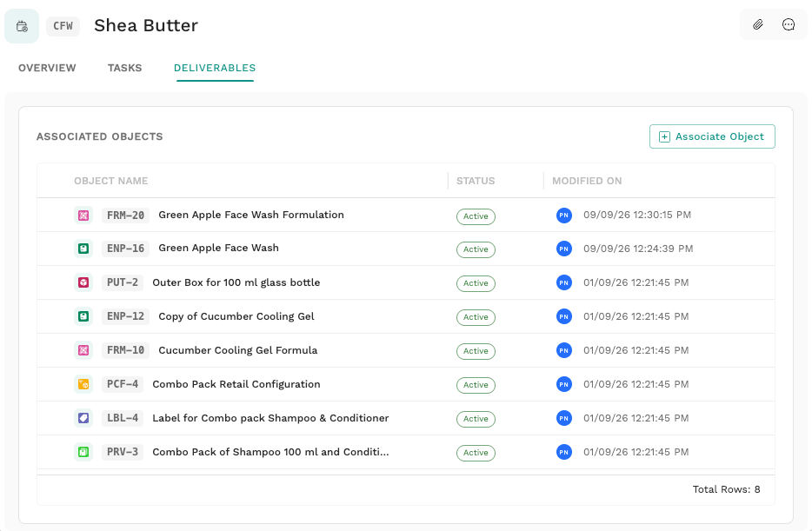
Task: Sort by the Modified On column header
Action: 587,181
